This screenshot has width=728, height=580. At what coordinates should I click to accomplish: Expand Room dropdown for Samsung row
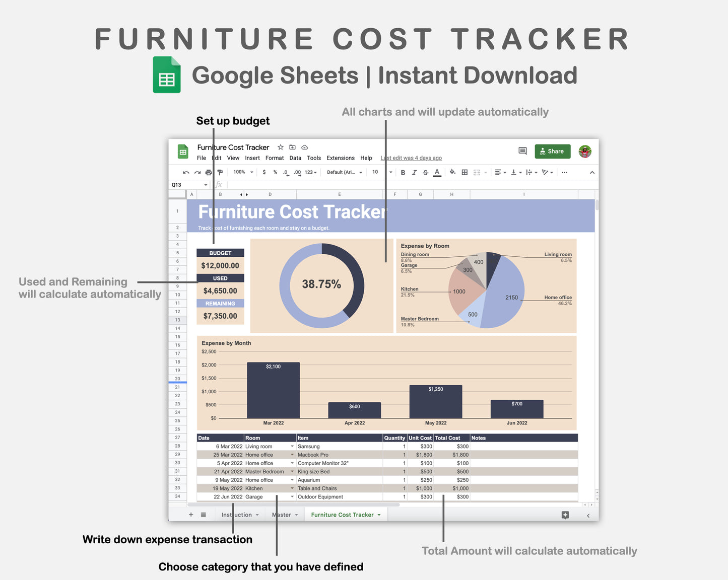tap(292, 447)
